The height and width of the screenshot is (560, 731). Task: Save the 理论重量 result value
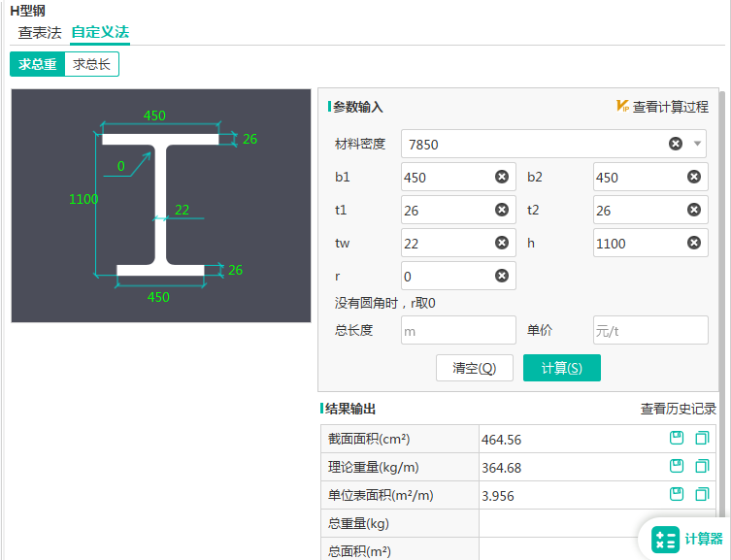point(677,466)
